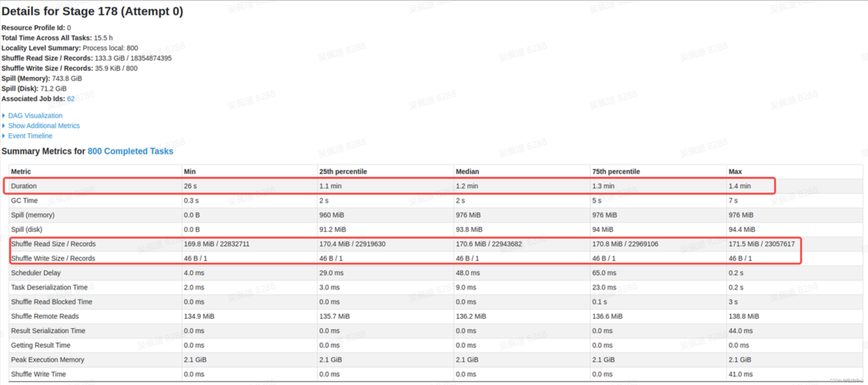Click the Duration row label
This screenshot has height=385, width=868.
24,186
